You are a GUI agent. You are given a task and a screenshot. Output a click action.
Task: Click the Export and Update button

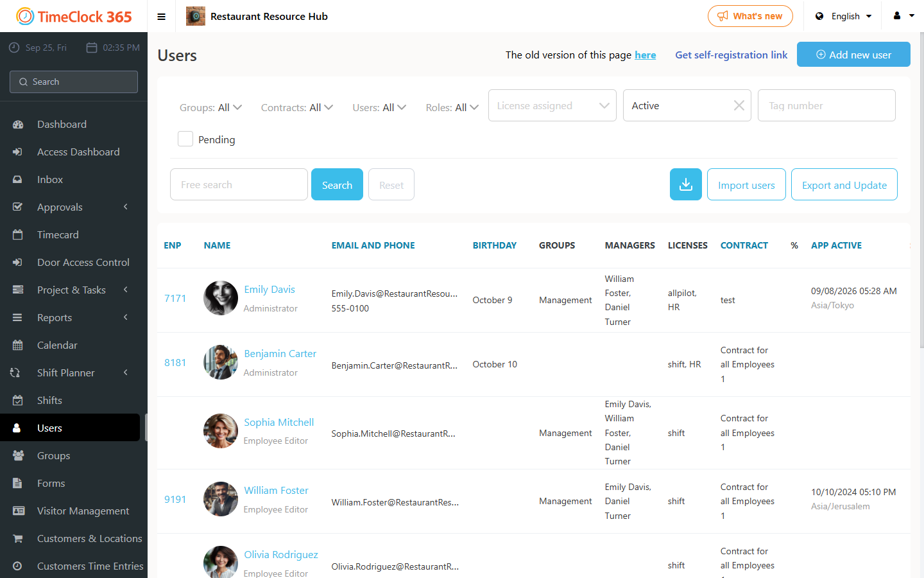tap(844, 184)
